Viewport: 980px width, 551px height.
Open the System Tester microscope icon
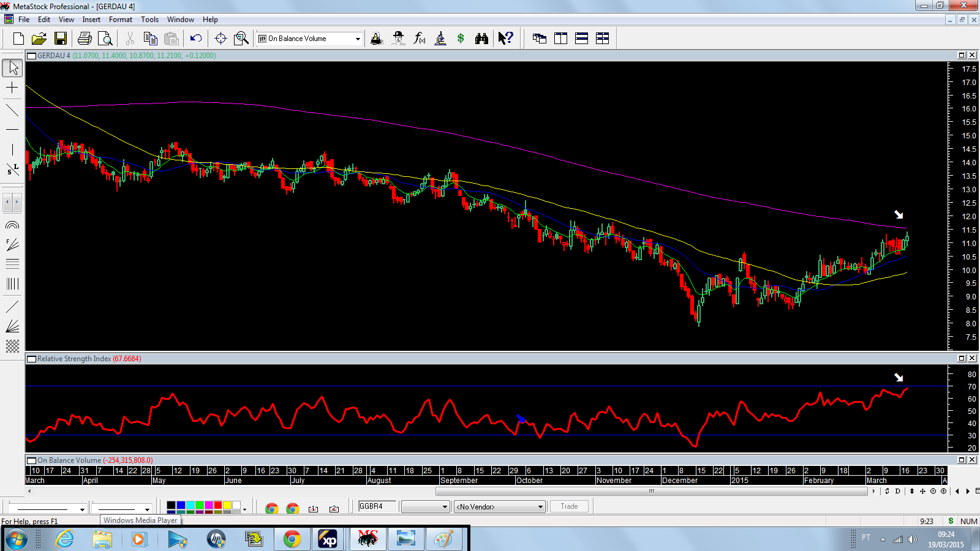[440, 39]
